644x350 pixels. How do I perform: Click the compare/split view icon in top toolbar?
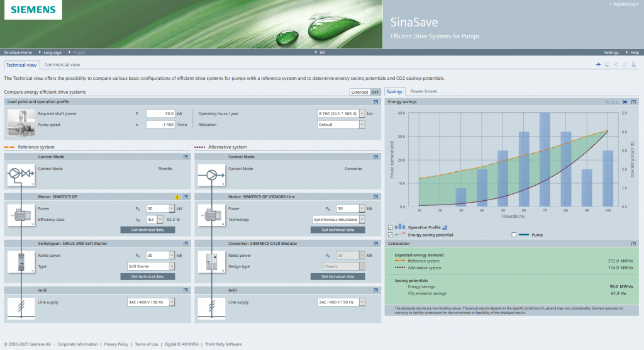point(598,65)
